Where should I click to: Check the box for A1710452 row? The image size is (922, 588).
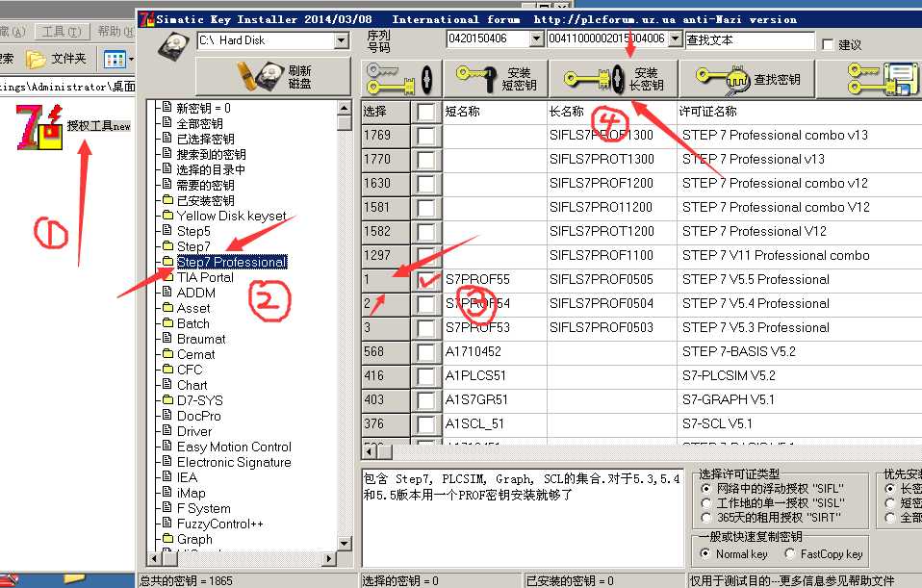[425, 353]
